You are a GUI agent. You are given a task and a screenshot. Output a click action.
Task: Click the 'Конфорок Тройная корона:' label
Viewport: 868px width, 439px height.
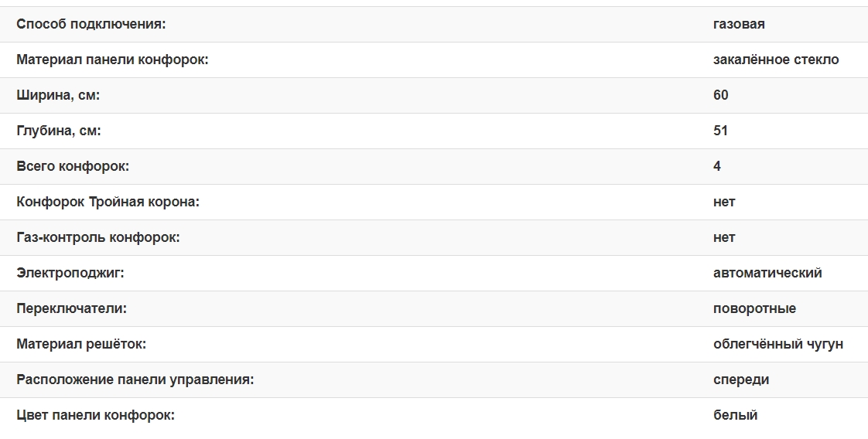point(108,202)
